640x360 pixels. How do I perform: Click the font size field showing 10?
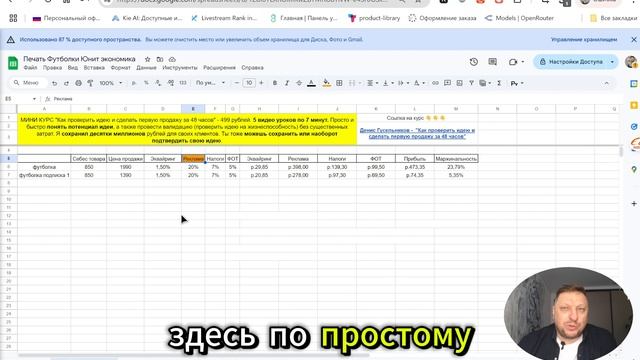[249, 83]
